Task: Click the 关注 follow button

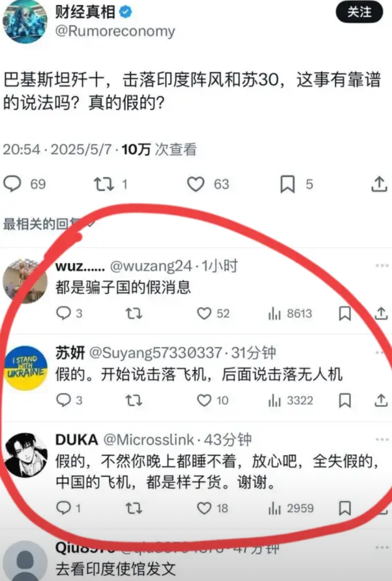Action: (359, 12)
